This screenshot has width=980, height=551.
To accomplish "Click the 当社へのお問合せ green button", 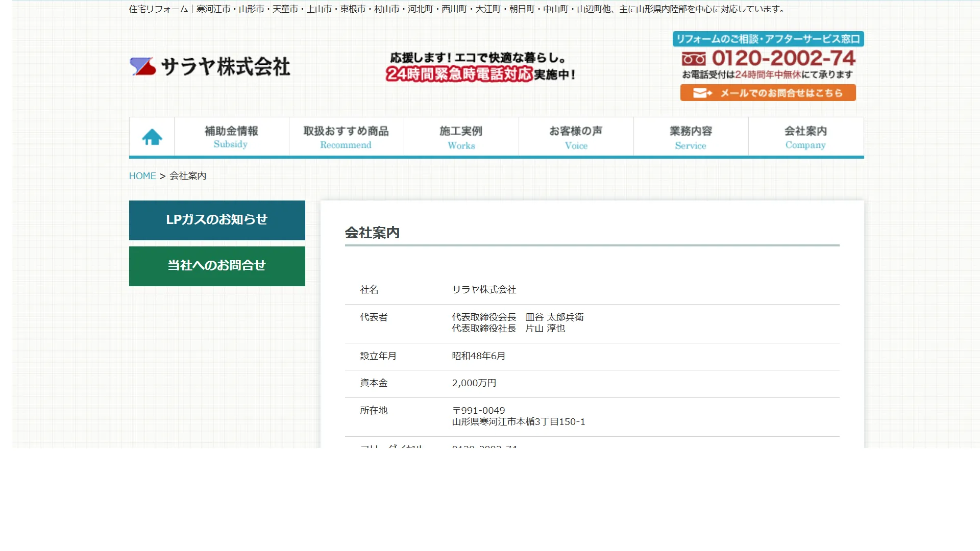I will [217, 266].
